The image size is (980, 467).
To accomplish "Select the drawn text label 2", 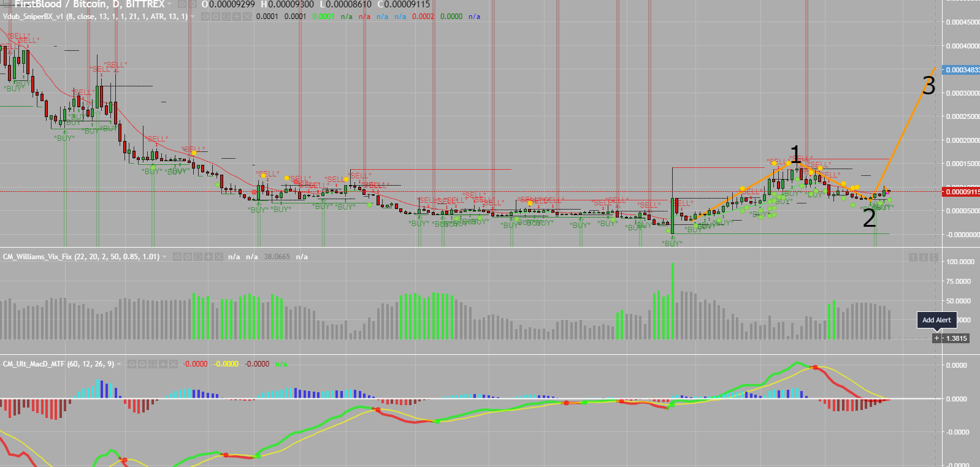I will 870,218.
